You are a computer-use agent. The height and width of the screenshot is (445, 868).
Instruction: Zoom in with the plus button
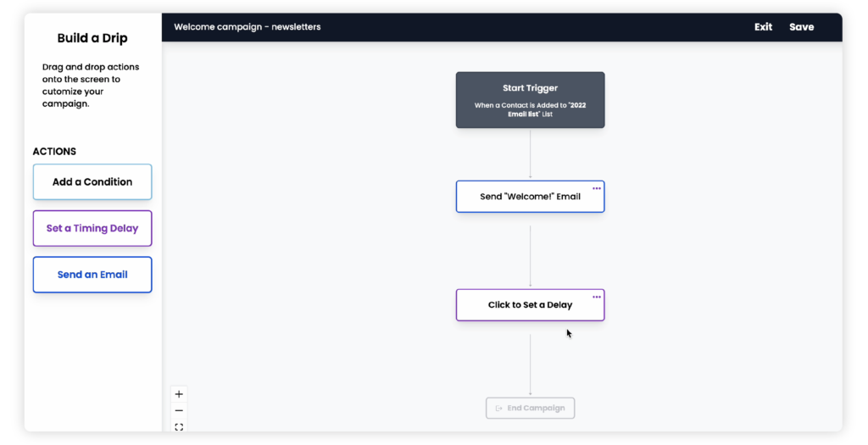coord(179,394)
